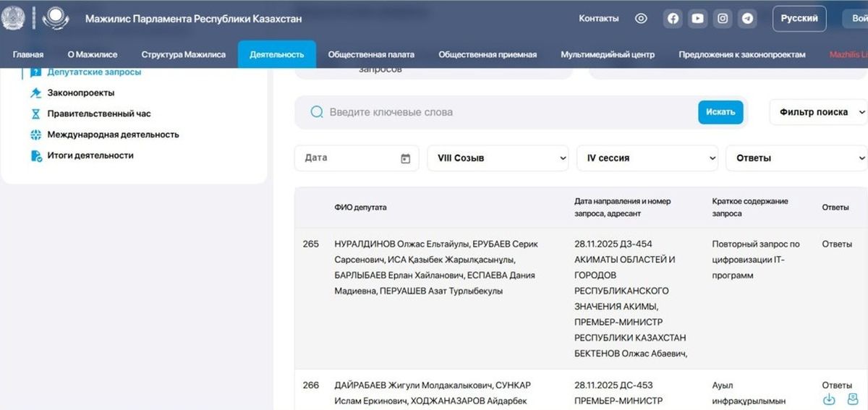The height and width of the screenshot is (410, 868).
Task: Click the ФИО депутата column header
Action: [360, 208]
